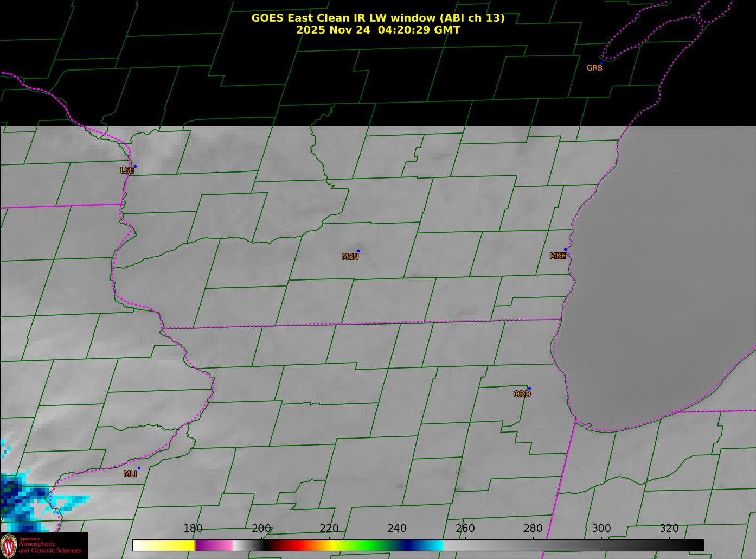This screenshot has width=756, height=559.
Task: Open Atmospheric and Oceanic Sciences logo text
Action: [x=49, y=547]
